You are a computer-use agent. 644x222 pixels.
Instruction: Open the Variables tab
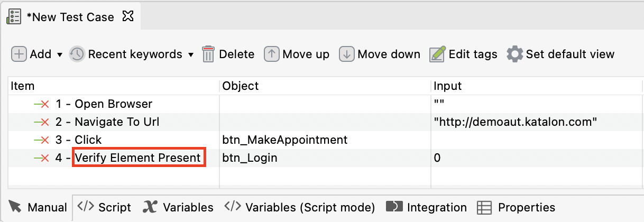[178, 207]
